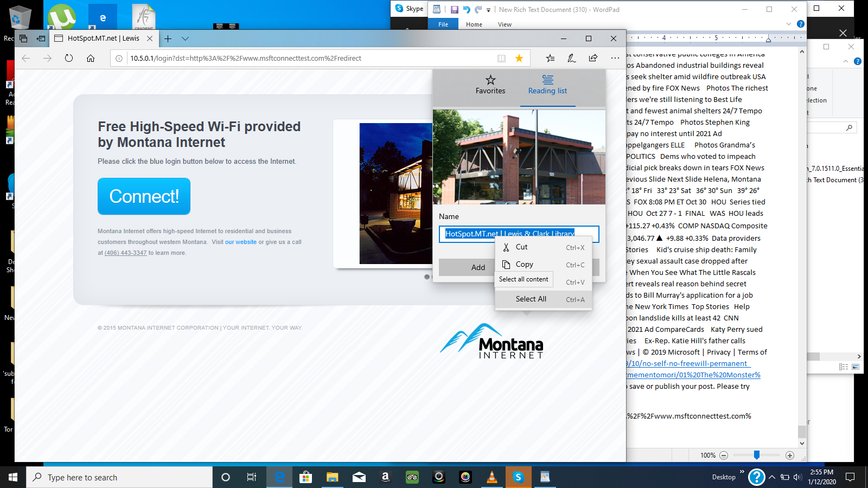
Task: Open the "mementomori" link in WordPad
Action: [x=693, y=375]
